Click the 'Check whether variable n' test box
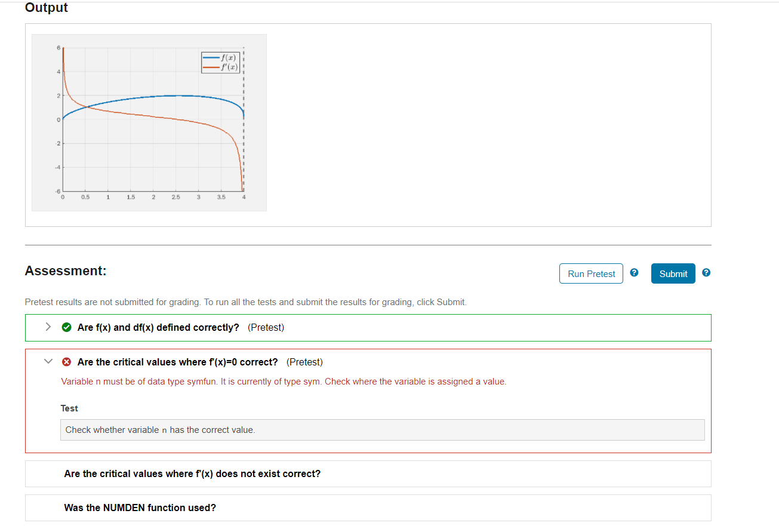 [x=382, y=430]
